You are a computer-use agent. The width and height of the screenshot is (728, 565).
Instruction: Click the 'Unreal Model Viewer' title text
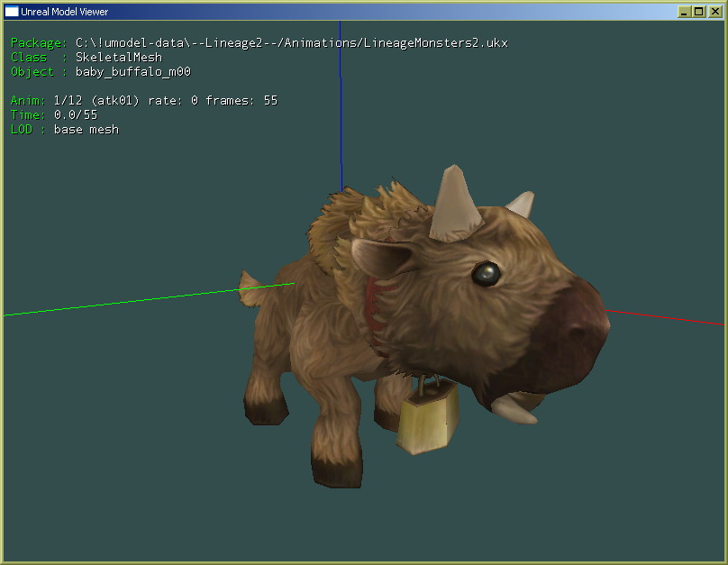pyautogui.click(x=65, y=12)
